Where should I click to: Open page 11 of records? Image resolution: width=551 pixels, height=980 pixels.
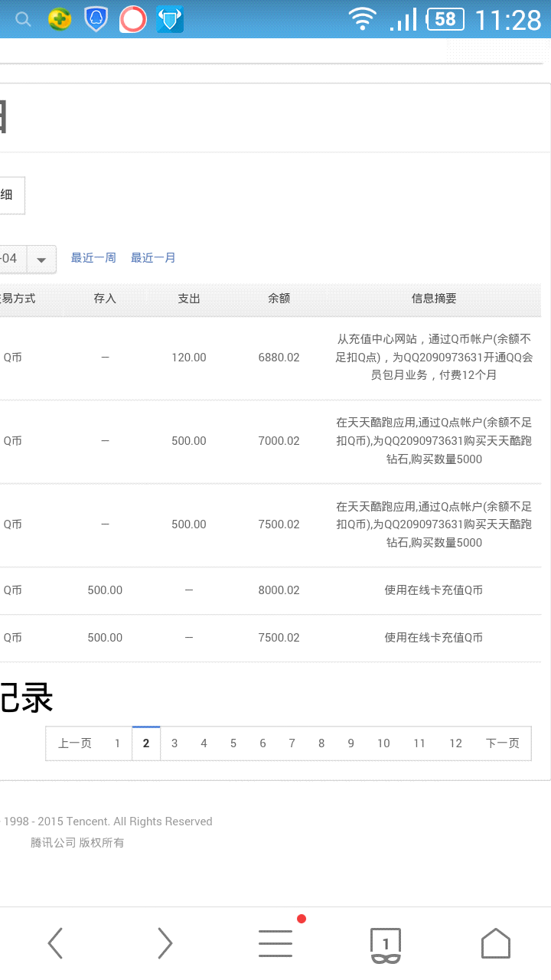pos(419,743)
